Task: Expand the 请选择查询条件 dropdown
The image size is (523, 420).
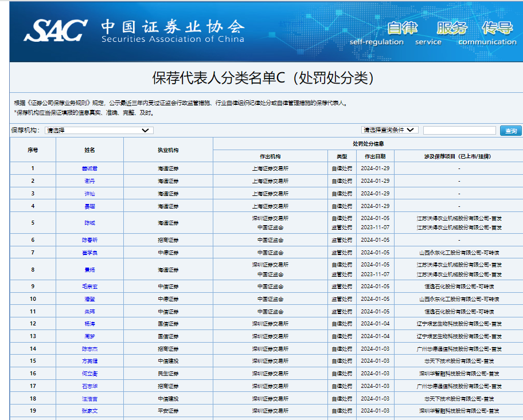Action: [389, 130]
